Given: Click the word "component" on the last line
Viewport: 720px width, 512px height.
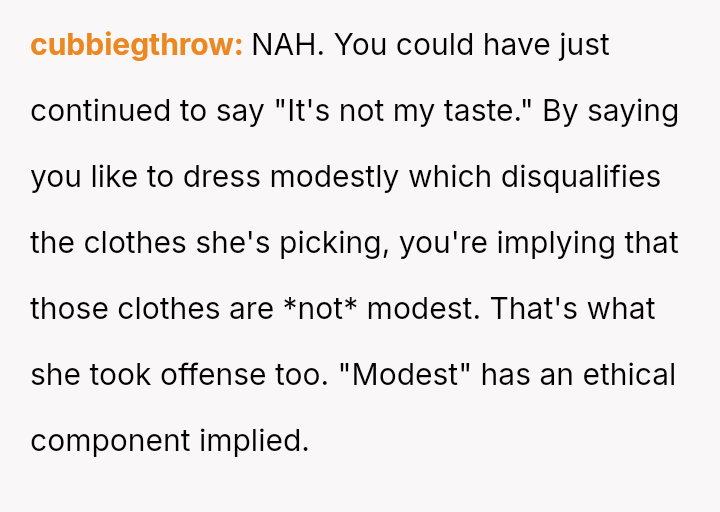Looking at the screenshot, I should pos(111,441).
